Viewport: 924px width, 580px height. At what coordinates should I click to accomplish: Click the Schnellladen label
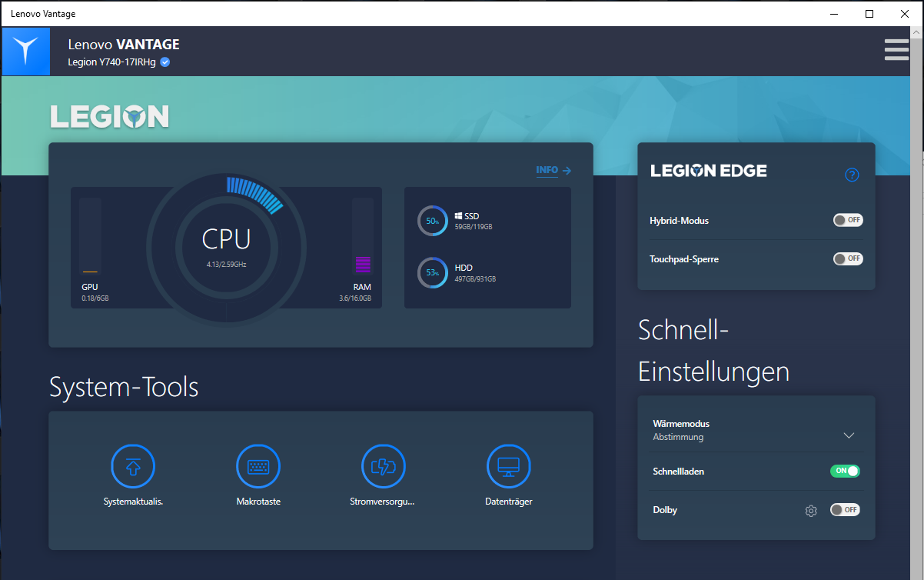pos(679,472)
